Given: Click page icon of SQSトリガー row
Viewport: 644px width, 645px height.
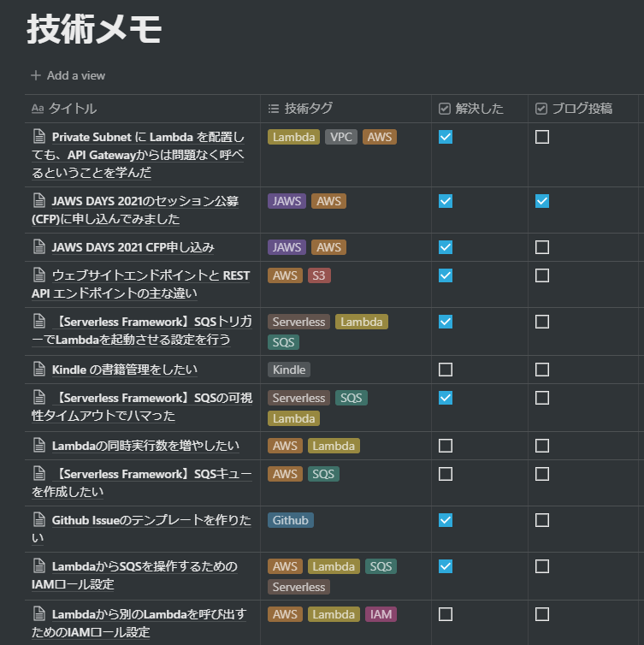Looking at the screenshot, I should 39,321.
